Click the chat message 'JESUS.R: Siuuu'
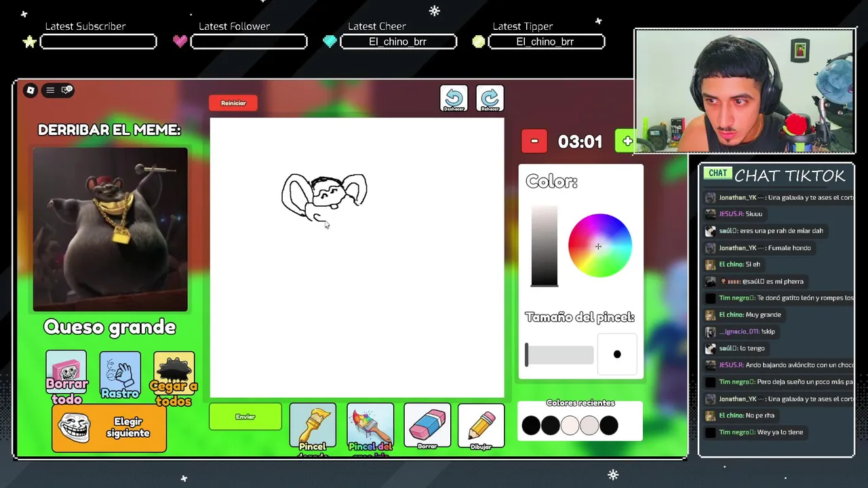The image size is (868, 488). pos(741,213)
